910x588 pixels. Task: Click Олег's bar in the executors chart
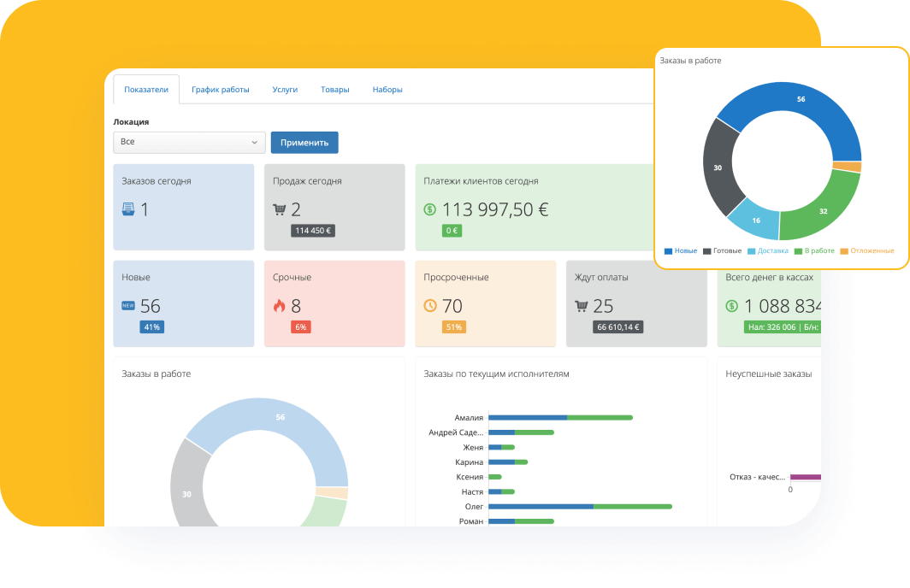pyautogui.click(x=580, y=506)
